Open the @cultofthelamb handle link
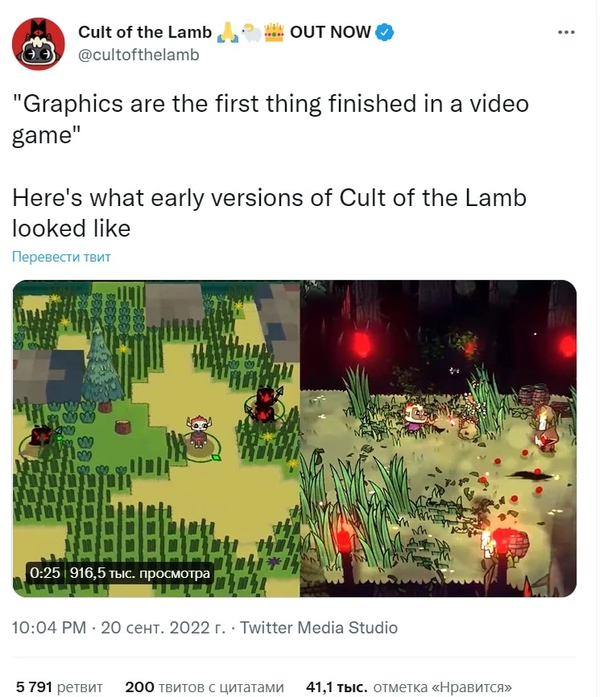This screenshot has height=697, width=616. click(138, 55)
